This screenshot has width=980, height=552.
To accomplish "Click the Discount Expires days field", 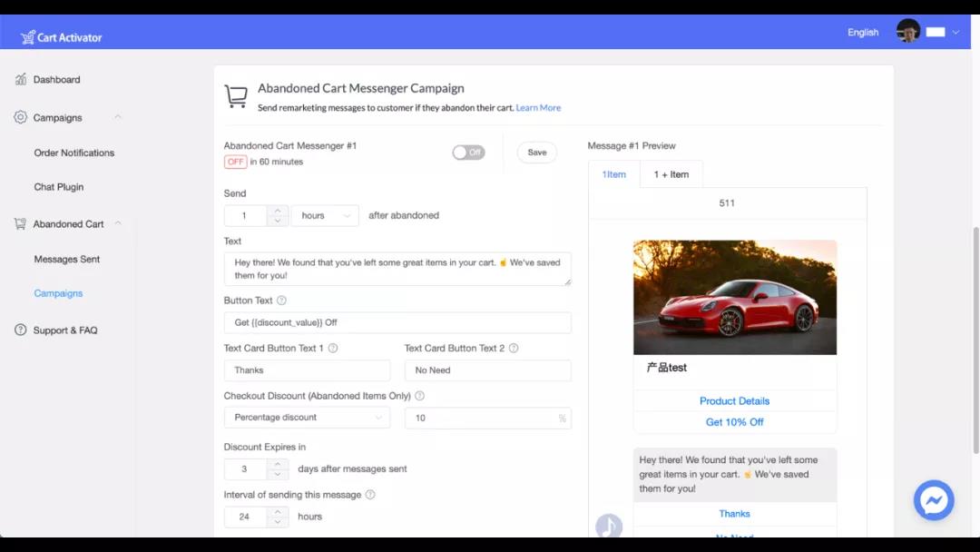I will 245,468.
